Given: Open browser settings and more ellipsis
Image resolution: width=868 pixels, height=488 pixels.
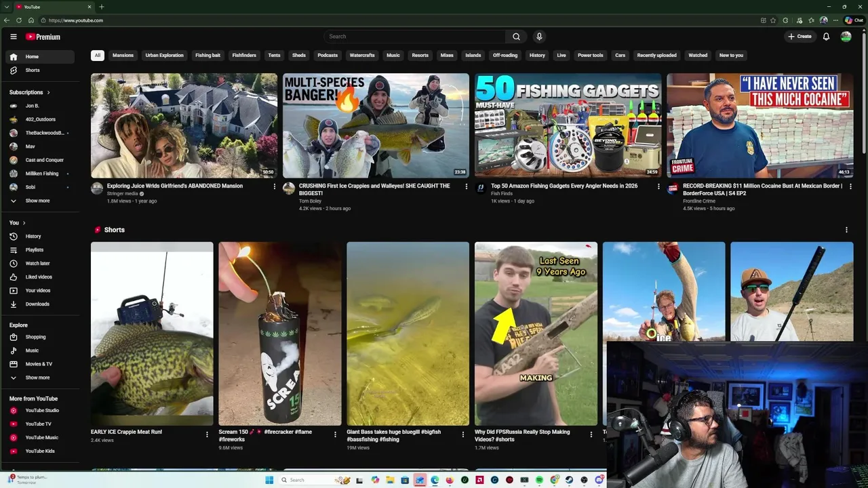Looking at the screenshot, I should (x=836, y=20).
